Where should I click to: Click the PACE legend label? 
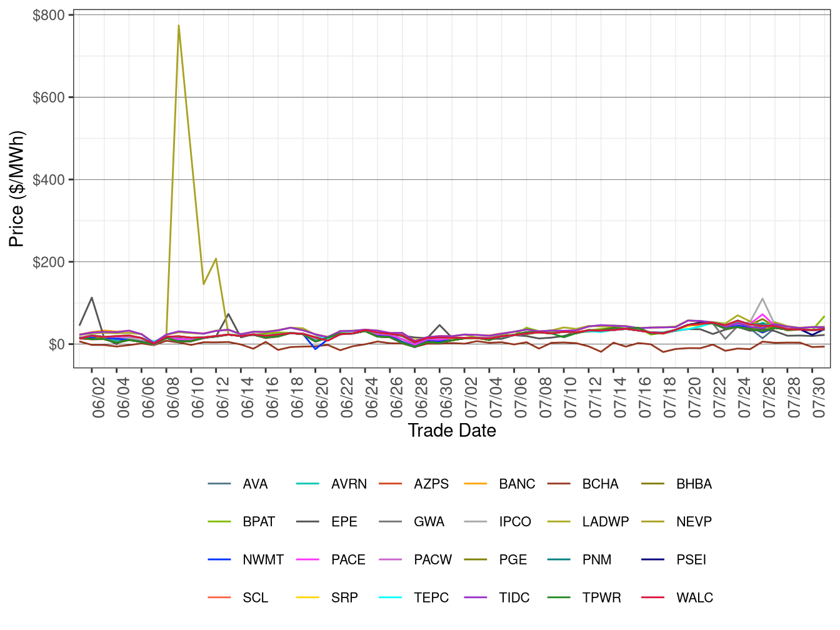(348, 560)
